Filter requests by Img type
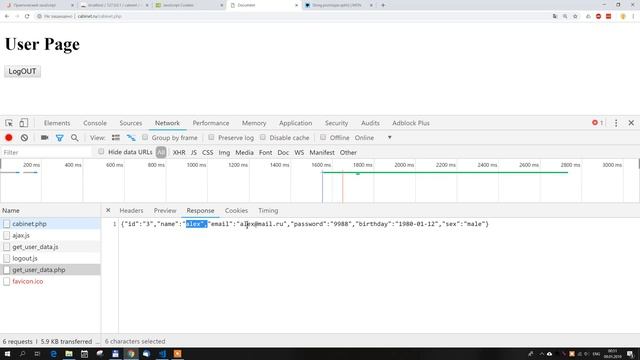 coord(224,152)
